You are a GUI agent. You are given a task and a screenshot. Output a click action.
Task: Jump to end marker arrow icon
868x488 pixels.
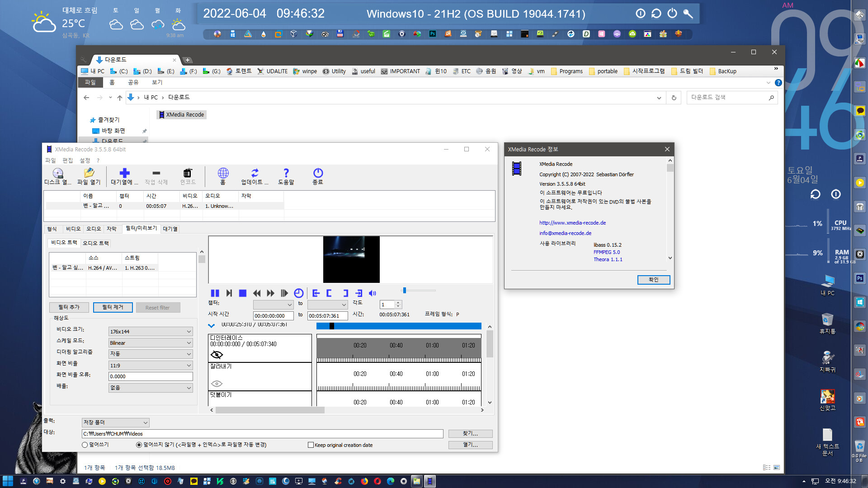(359, 293)
